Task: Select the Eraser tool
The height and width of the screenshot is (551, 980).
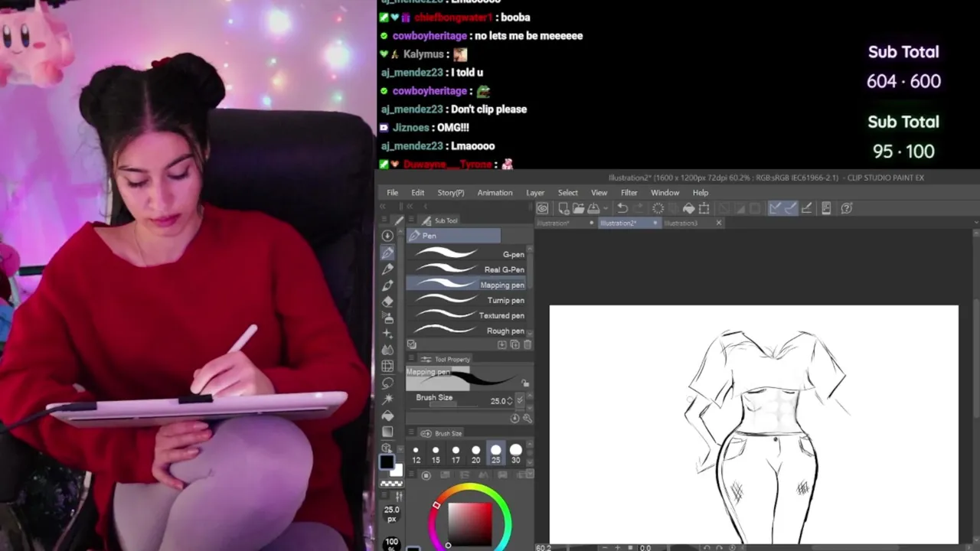Action: point(387,301)
